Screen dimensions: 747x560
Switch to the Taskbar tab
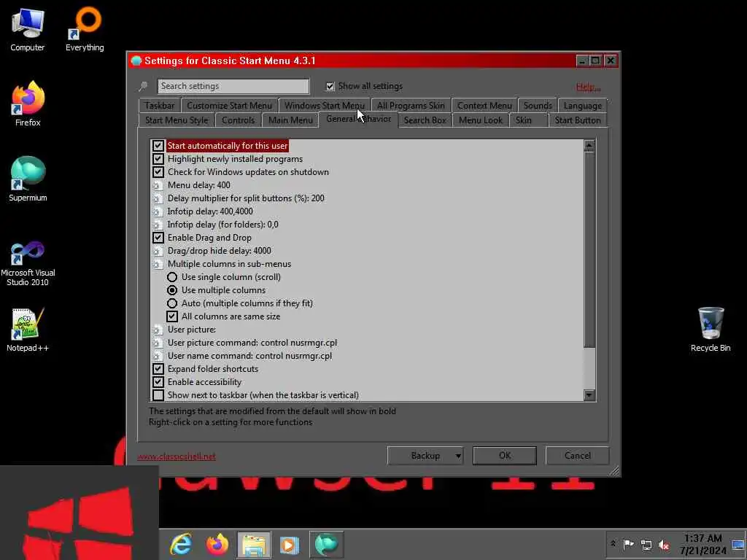[159, 106]
